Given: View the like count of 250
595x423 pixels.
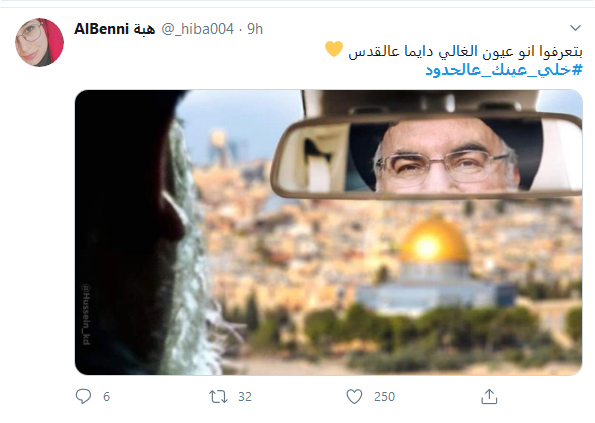Looking at the screenshot, I should coord(384,397).
